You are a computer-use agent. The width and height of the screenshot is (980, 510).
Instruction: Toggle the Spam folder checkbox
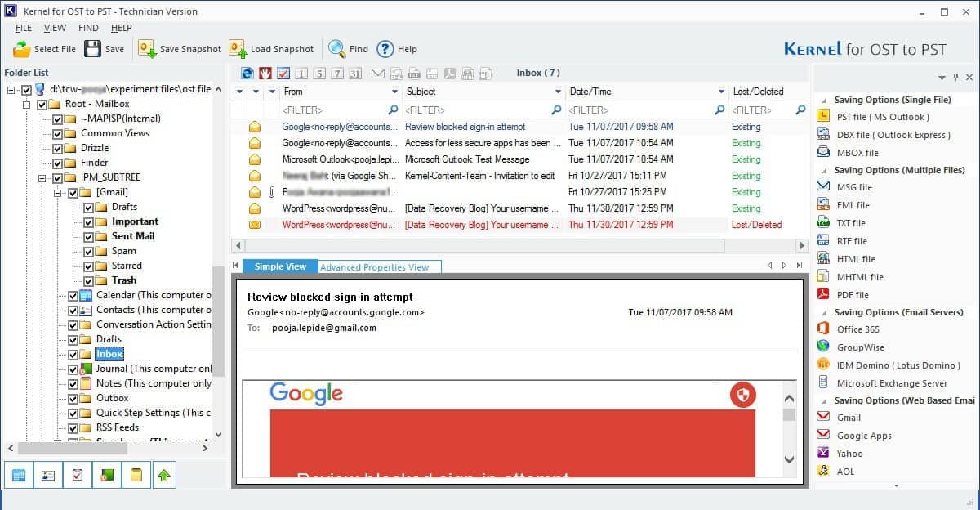pyautogui.click(x=88, y=252)
